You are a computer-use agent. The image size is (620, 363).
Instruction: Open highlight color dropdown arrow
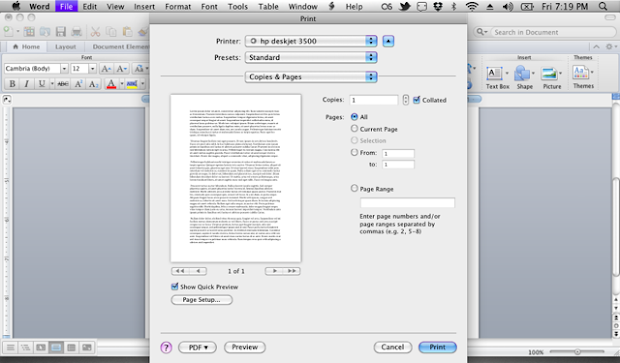(142, 83)
